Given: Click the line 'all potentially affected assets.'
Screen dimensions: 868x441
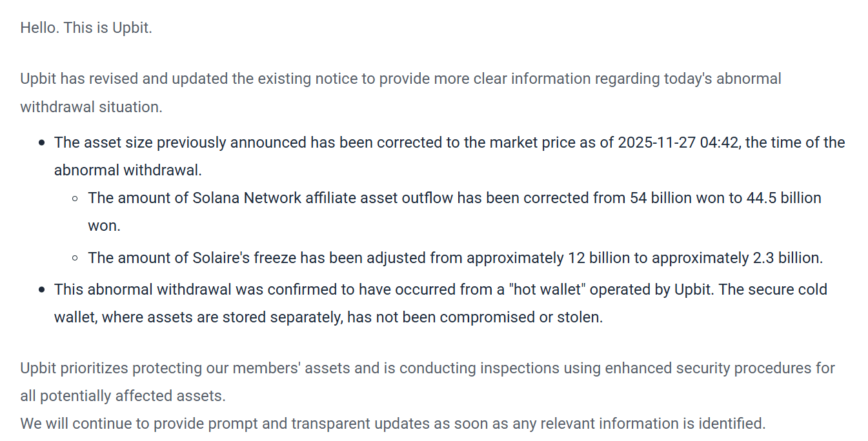Looking at the screenshot, I should point(123,396).
